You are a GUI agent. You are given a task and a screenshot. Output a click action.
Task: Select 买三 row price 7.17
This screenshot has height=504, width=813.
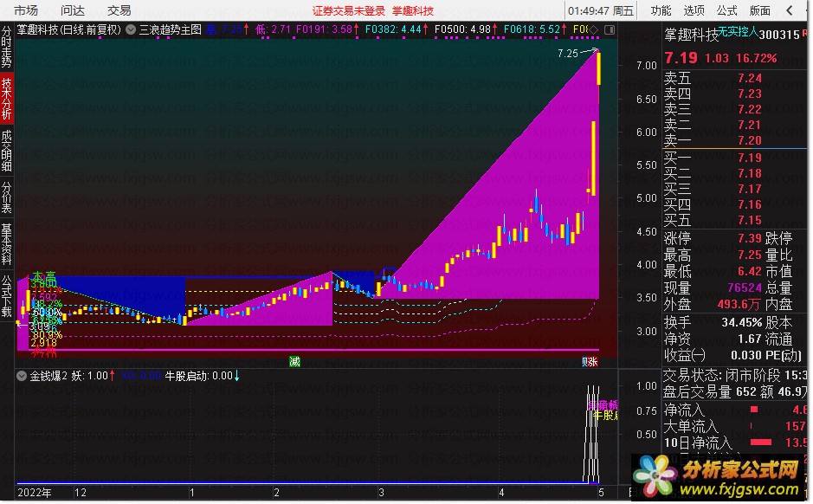coord(750,189)
